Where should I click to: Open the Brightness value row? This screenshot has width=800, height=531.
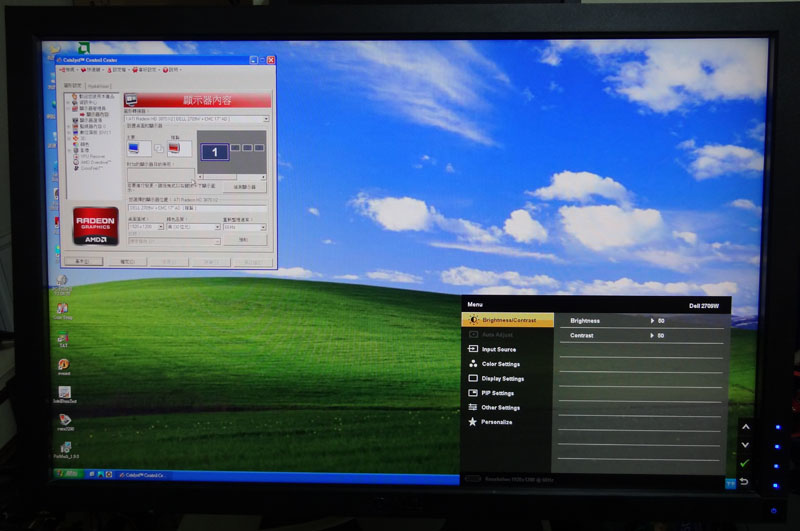coord(641,321)
